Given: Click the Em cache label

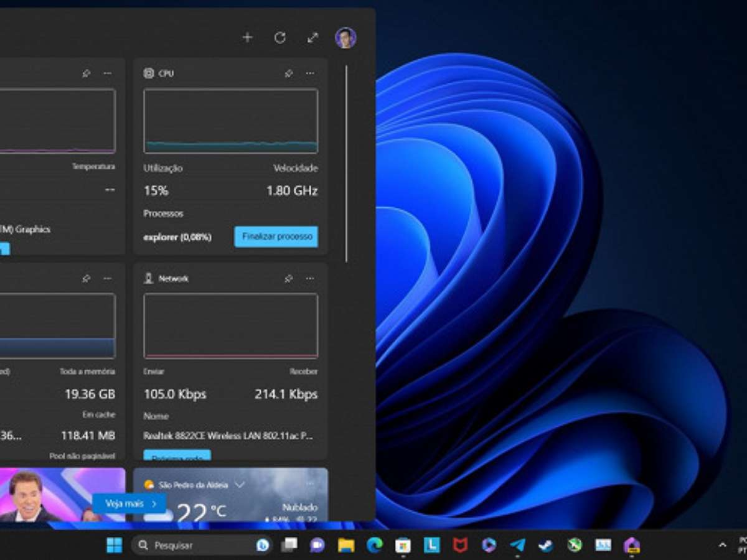Looking at the screenshot, I should [99, 414].
